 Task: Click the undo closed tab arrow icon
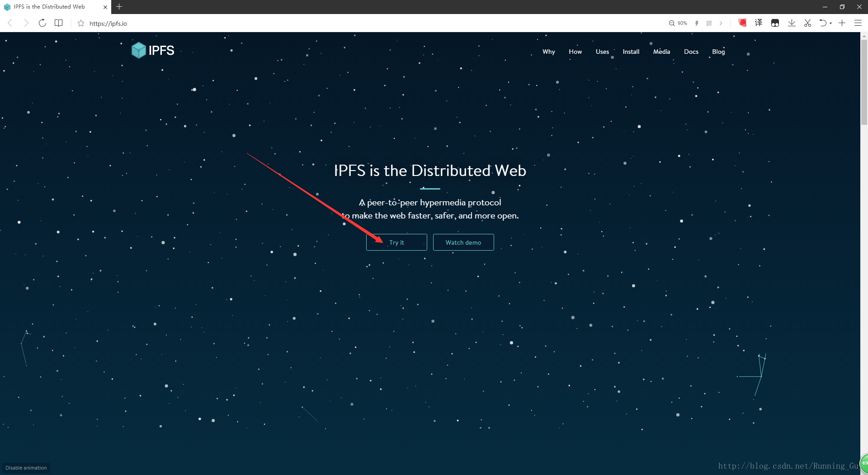[x=823, y=23]
